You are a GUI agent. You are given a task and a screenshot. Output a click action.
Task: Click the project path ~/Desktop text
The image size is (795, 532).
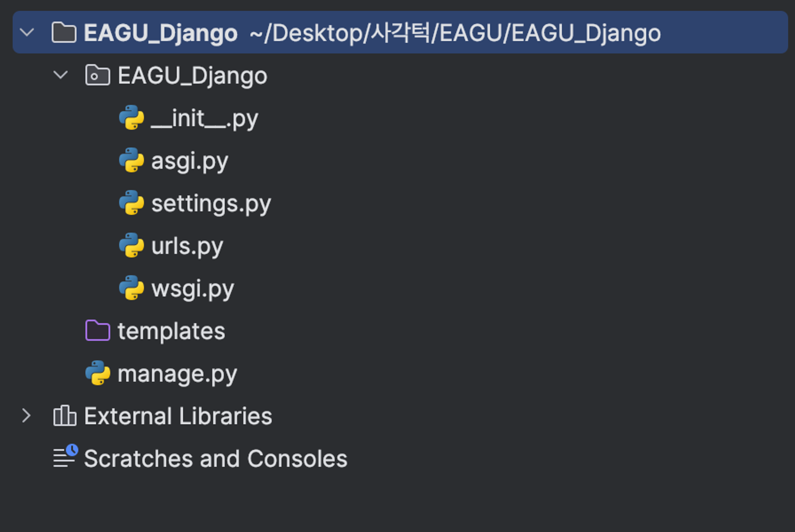click(x=455, y=33)
